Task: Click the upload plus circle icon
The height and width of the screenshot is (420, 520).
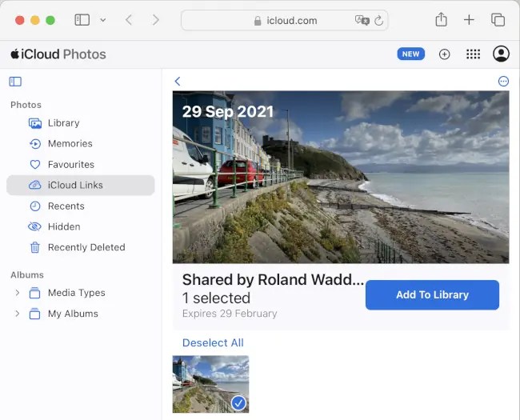Action: (x=444, y=54)
